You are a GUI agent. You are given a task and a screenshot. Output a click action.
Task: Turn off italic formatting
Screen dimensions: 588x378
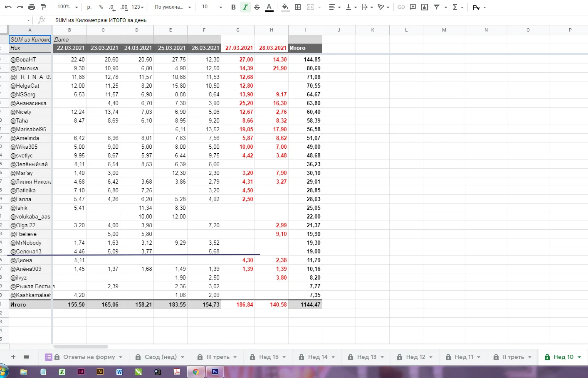tap(245, 7)
